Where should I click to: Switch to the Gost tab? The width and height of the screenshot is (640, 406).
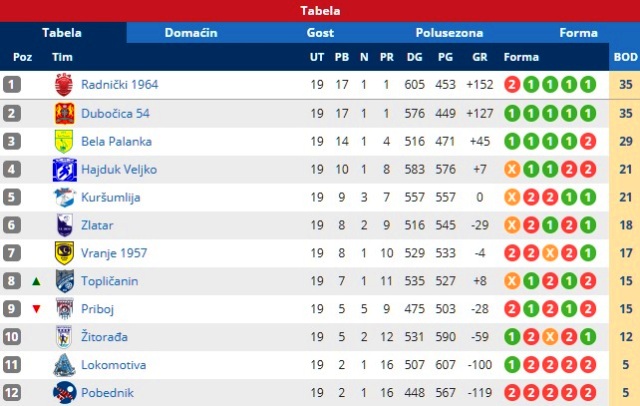click(x=320, y=33)
